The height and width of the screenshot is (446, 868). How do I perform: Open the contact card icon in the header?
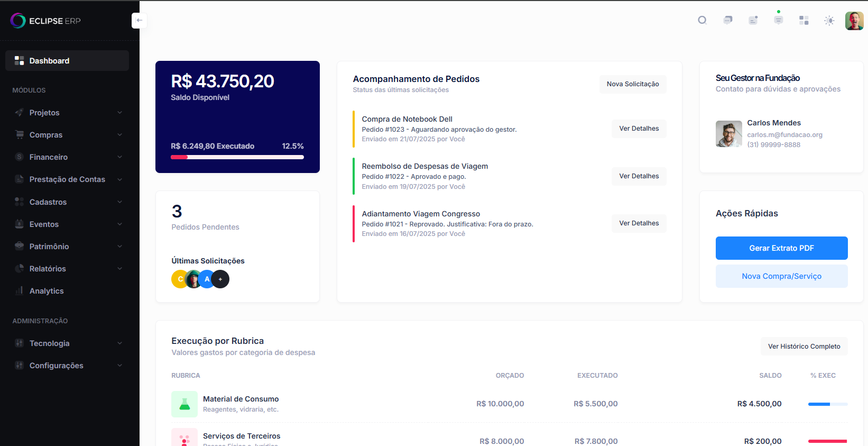(753, 21)
